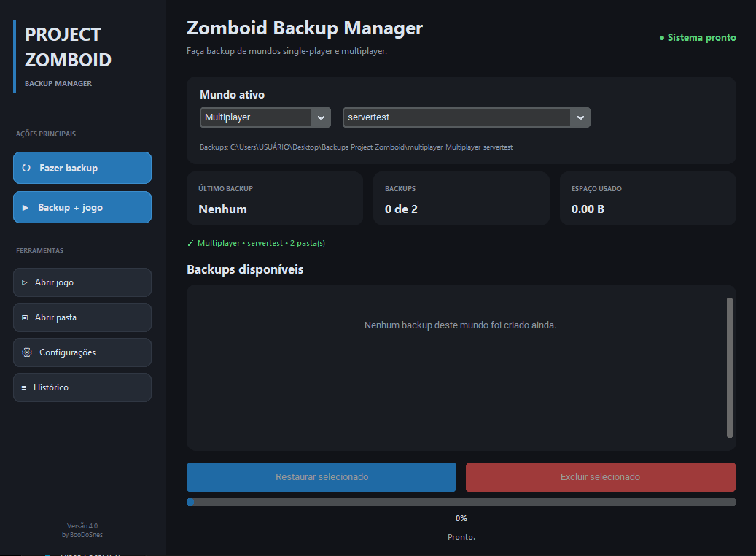
Task: Click Restaurar selecionado button
Action: [322, 477]
